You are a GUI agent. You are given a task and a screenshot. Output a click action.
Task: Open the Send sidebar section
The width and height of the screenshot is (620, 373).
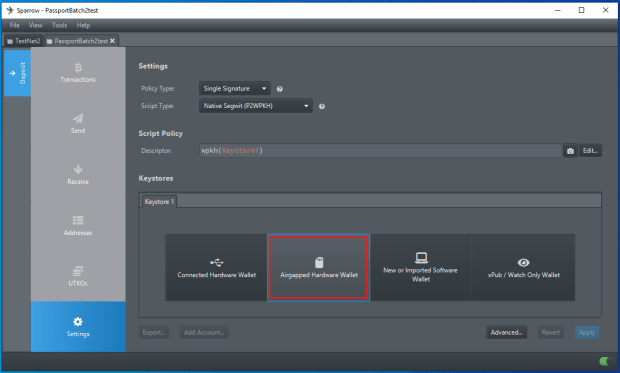click(78, 124)
